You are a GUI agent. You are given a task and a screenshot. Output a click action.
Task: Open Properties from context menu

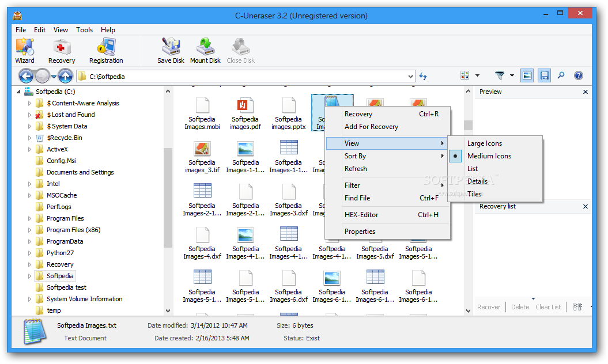pos(388,232)
